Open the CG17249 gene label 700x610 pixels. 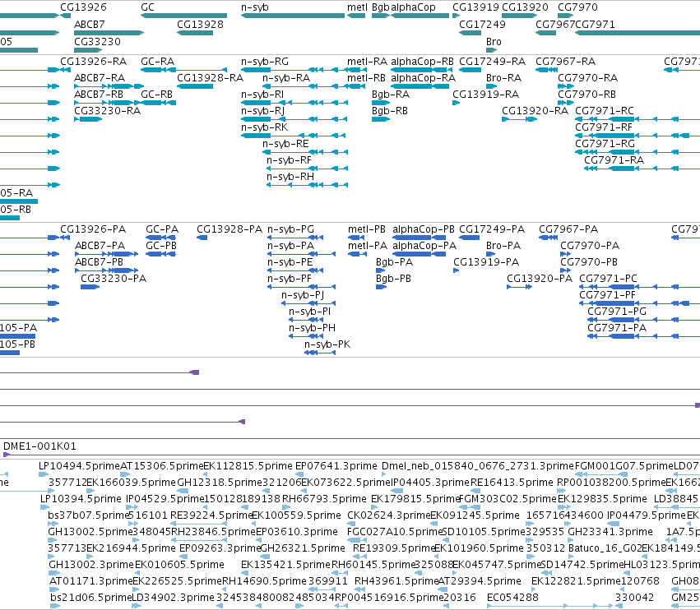482,24
